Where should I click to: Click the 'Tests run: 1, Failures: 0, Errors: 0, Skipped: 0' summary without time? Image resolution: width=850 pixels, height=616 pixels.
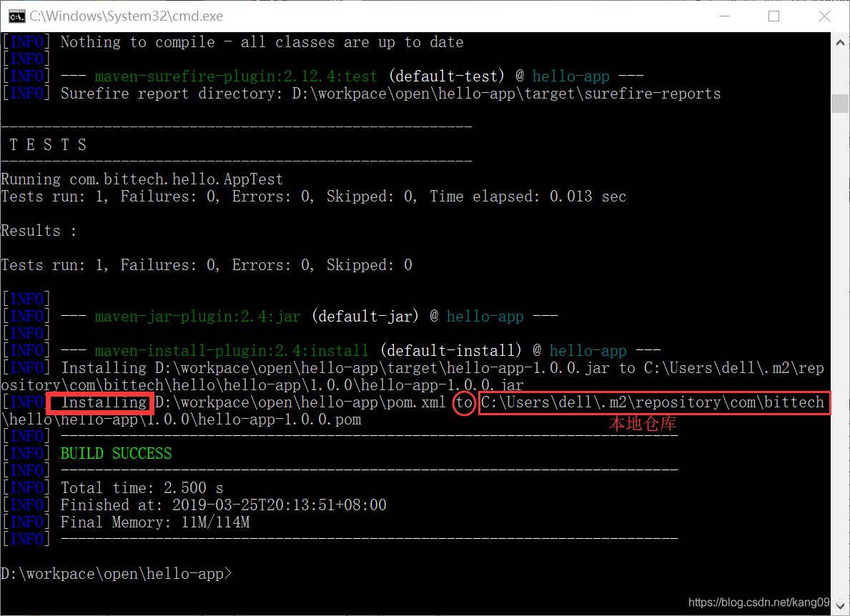[x=207, y=265]
